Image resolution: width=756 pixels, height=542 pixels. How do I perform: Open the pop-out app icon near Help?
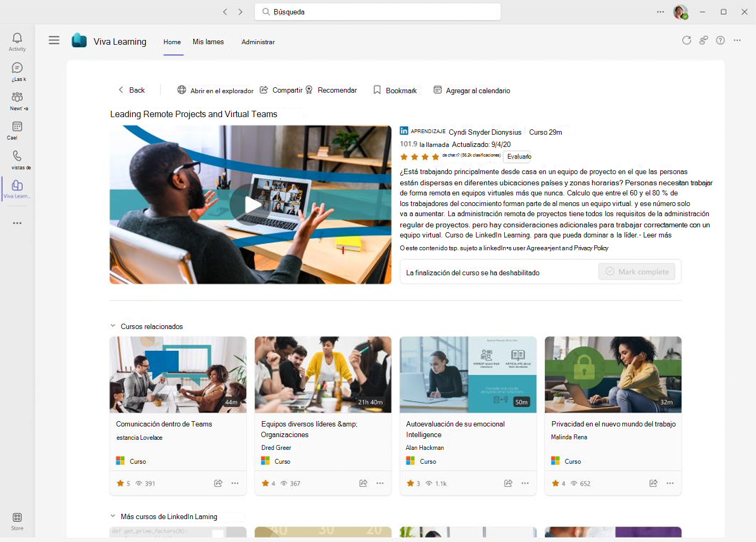(703, 40)
